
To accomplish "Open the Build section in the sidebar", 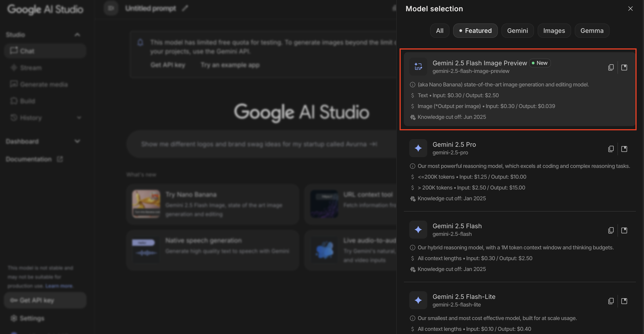I will point(27,101).
